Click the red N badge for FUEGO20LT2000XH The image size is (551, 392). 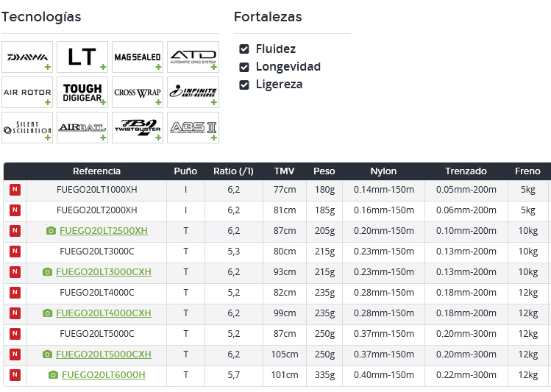coord(15,210)
